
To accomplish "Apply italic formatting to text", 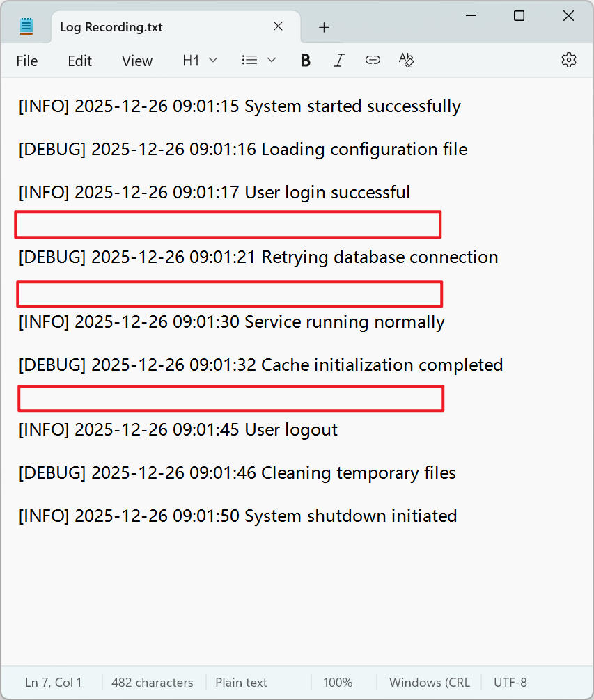I will 339,61.
